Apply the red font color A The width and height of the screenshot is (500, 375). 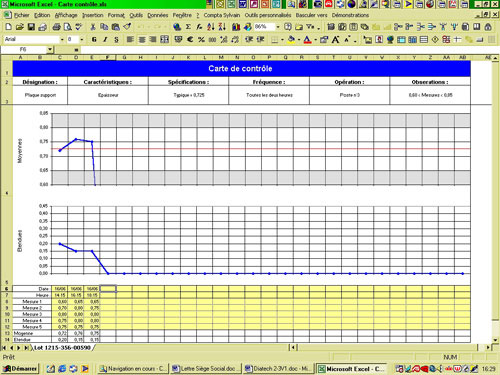point(307,40)
